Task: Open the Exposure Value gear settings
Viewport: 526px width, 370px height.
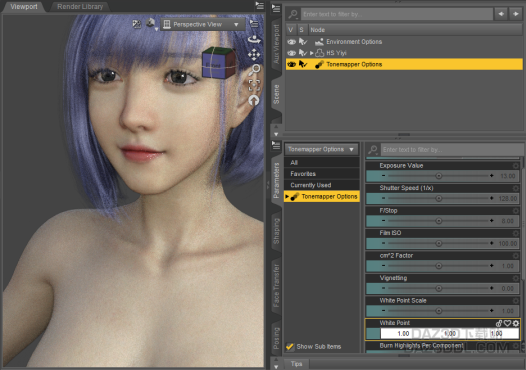Action: 516,166
